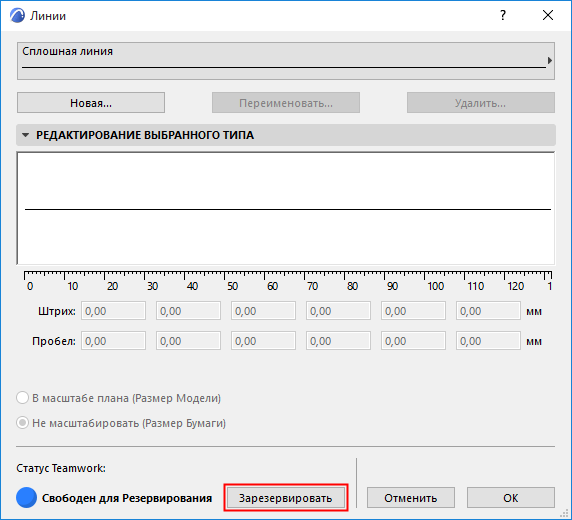Screen dimensions: 572x520
Task: Click the ARCHICAD logo in title bar
Action: coord(17,16)
